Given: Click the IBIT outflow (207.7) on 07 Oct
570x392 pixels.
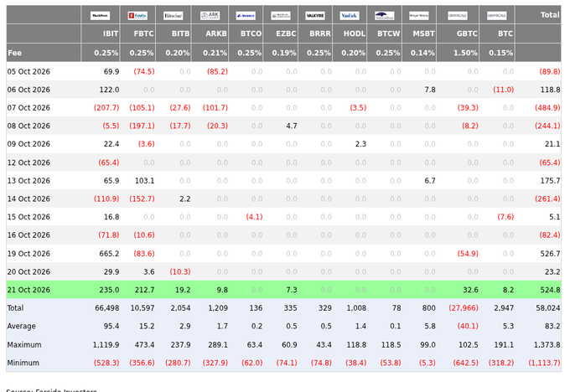Looking at the screenshot, I should [106, 108].
